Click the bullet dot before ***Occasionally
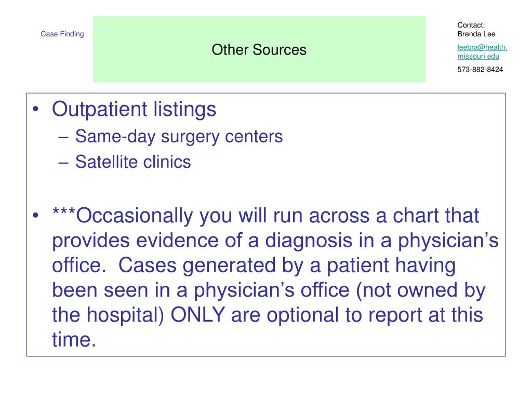 tap(36, 216)
